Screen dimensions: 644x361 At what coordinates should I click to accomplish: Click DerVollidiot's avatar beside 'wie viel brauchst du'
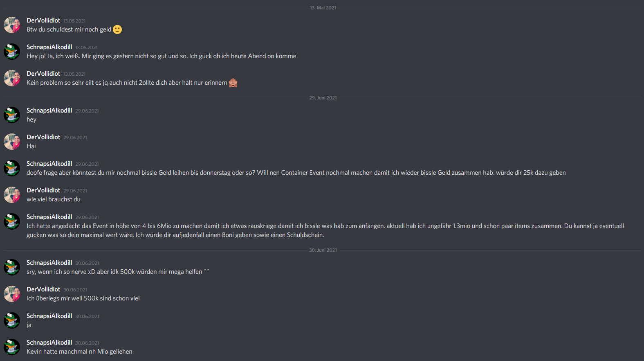[x=12, y=195]
